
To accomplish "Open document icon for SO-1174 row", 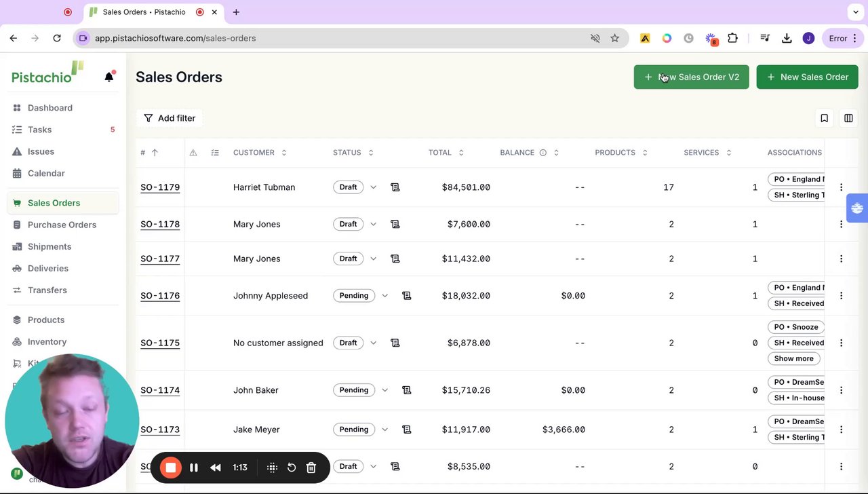I will (407, 390).
